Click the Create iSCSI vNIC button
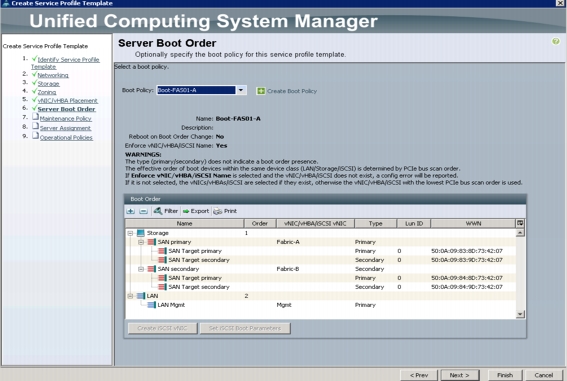This screenshot has height=381, width=567. [162, 328]
